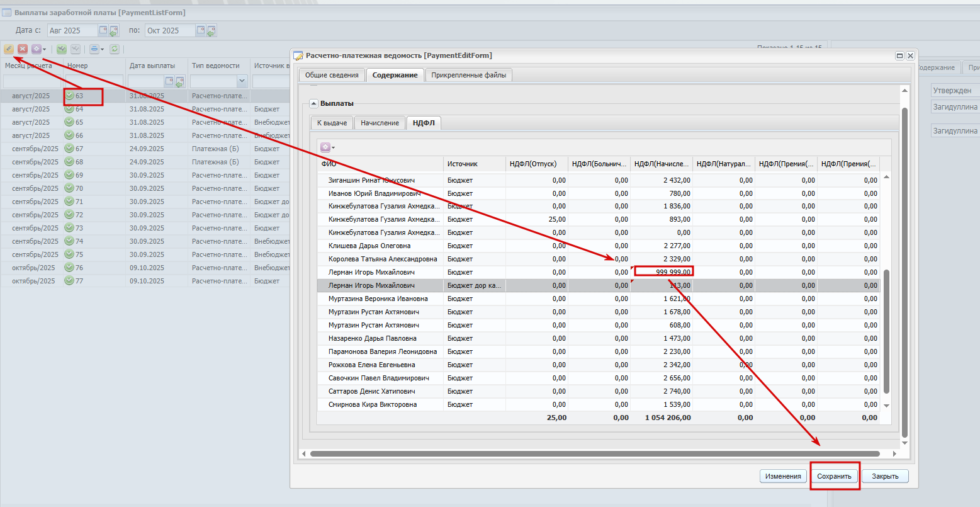Click the gray unapprove toolbar icon
This screenshot has width=980, height=507.
pyautogui.click(x=75, y=48)
